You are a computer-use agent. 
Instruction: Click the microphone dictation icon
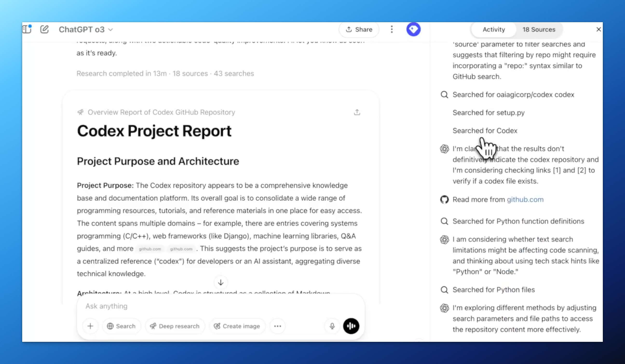point(332,326)
